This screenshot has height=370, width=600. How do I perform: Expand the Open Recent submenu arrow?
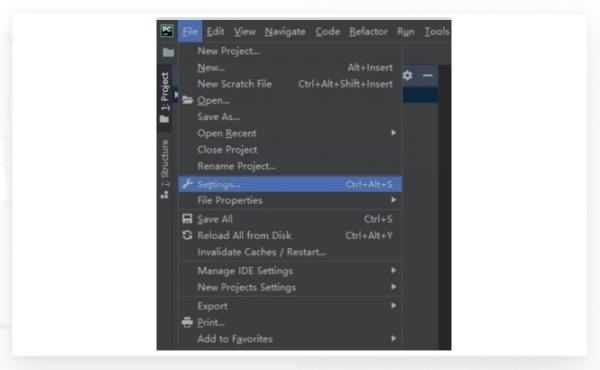[393, 133]
